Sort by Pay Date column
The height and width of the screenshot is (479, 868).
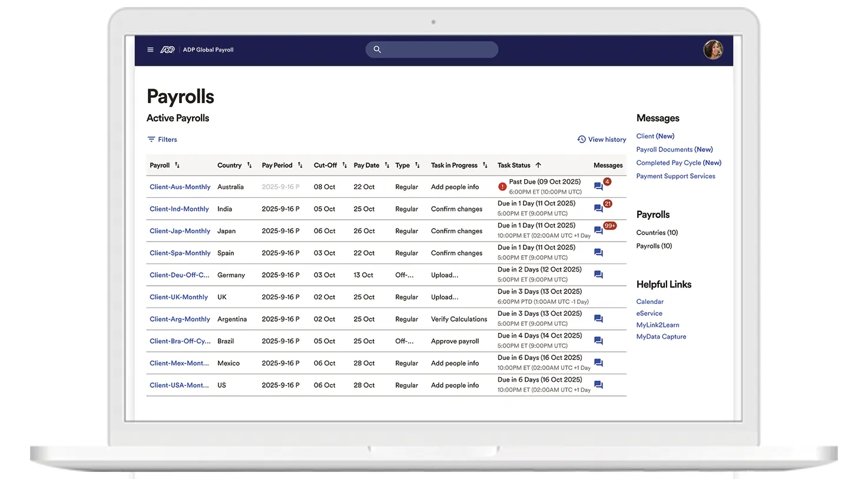click(387, 166)
